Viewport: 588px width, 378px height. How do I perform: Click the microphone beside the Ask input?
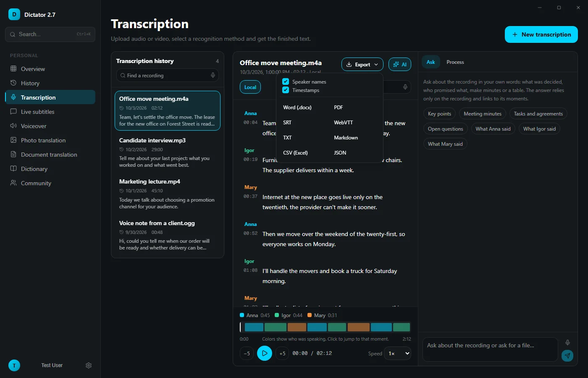(567, 342)
